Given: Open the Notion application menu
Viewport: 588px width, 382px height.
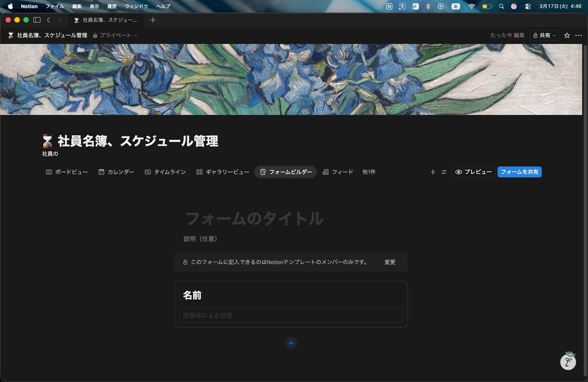Looking at the screenshot, I should [29, 6].
